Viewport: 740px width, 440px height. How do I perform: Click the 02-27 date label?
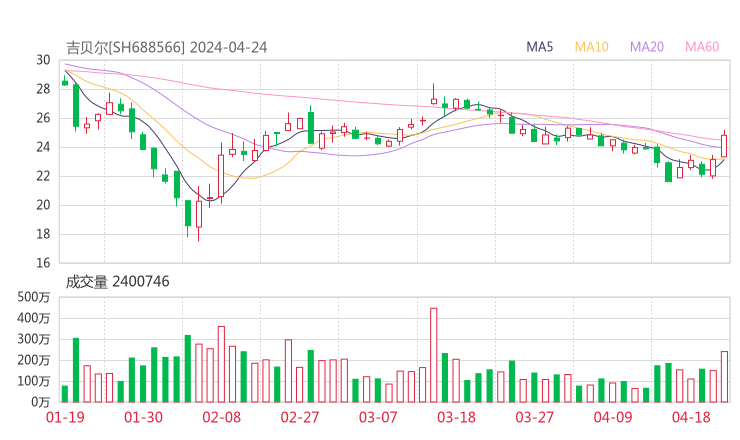pos(300,417)
